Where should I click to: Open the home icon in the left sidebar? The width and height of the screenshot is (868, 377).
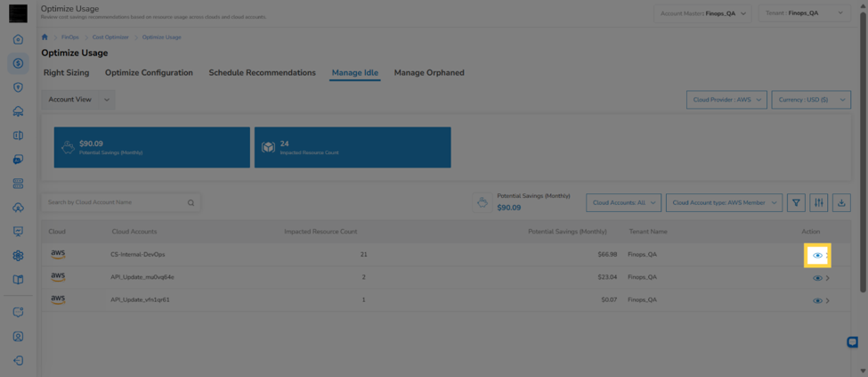(x=18, y=39)
